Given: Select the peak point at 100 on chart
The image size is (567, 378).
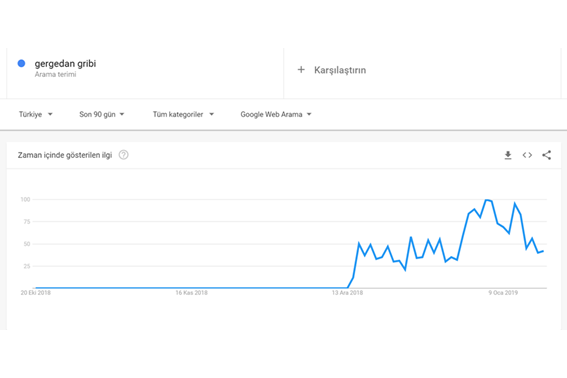Looking at the screenshot, I should click(x=486, y=200).
